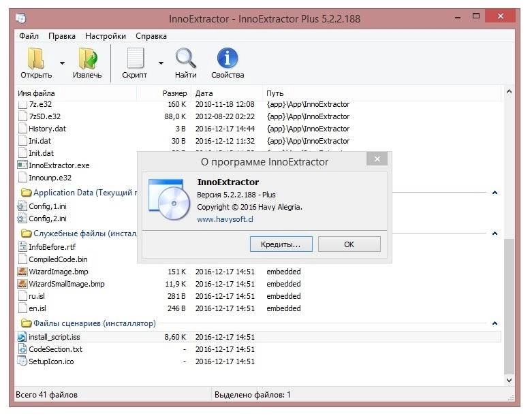The width and height of the screenshot is (532, 420).
Task: Click the Скрипт toolbar icon
Action: 135,59
